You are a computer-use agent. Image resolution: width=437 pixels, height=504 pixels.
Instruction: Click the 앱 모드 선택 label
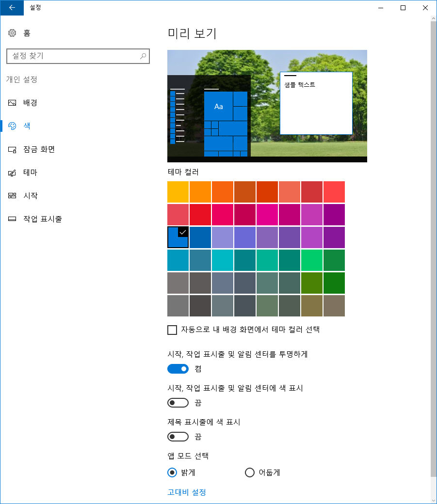(x=188, y=456)
